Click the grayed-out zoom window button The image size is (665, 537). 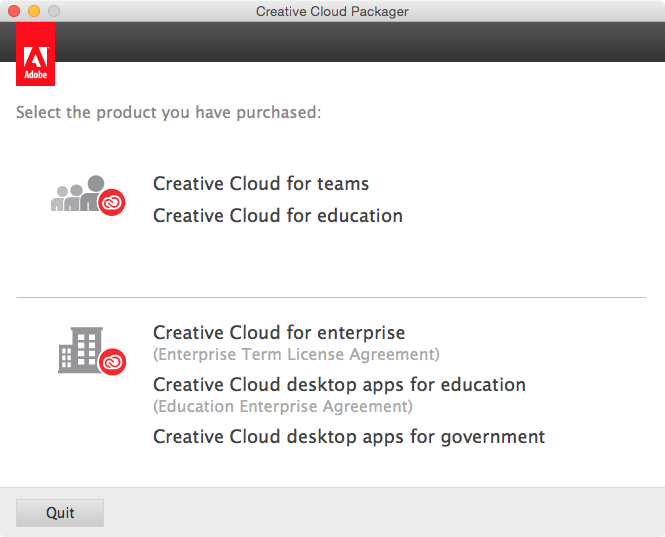click(54, 11)
